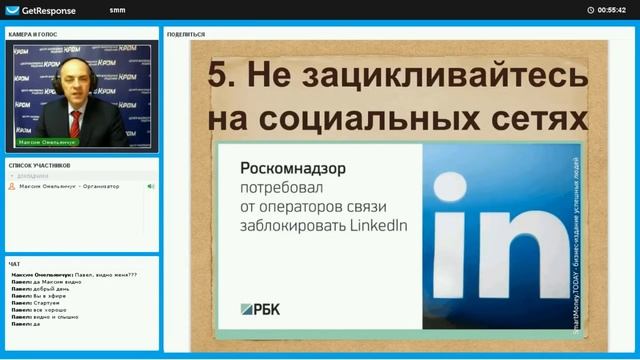Click the orange person icon in the participants list

12,186
